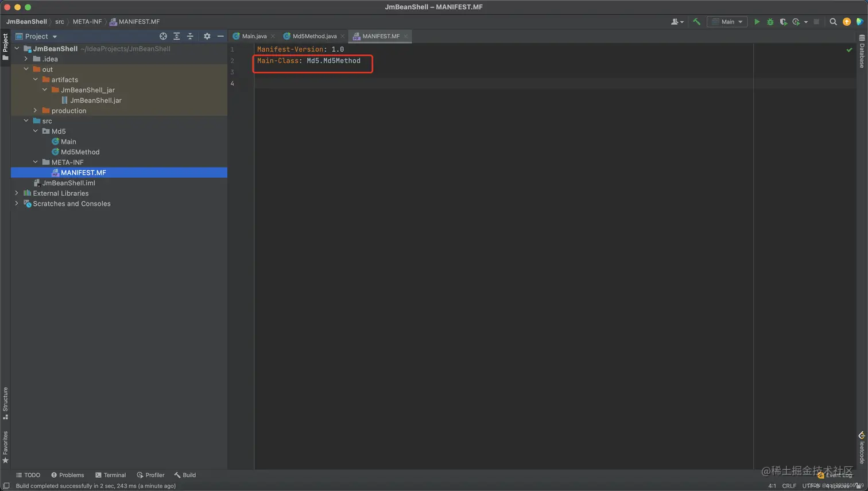The height and width of the screenshot is (491, 868).
Task: Click cursor position 4:1 in status bar
Action: (772, 486)
